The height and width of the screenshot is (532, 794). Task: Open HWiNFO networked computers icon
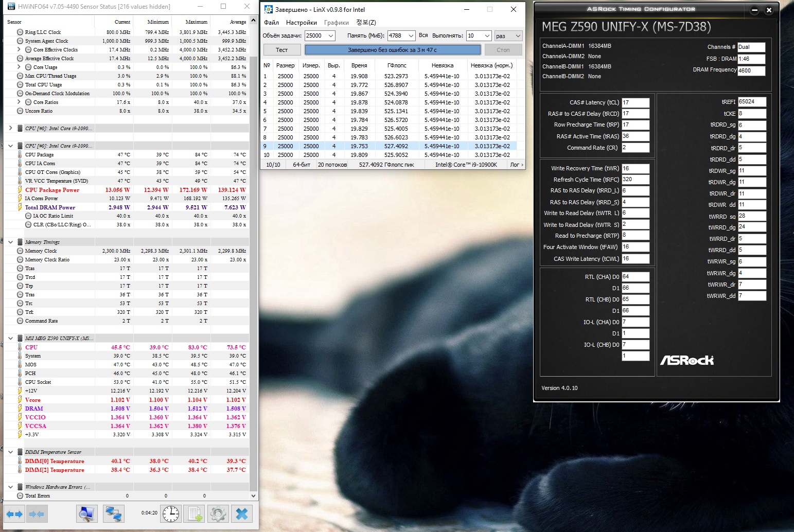(x=113, y=513)
